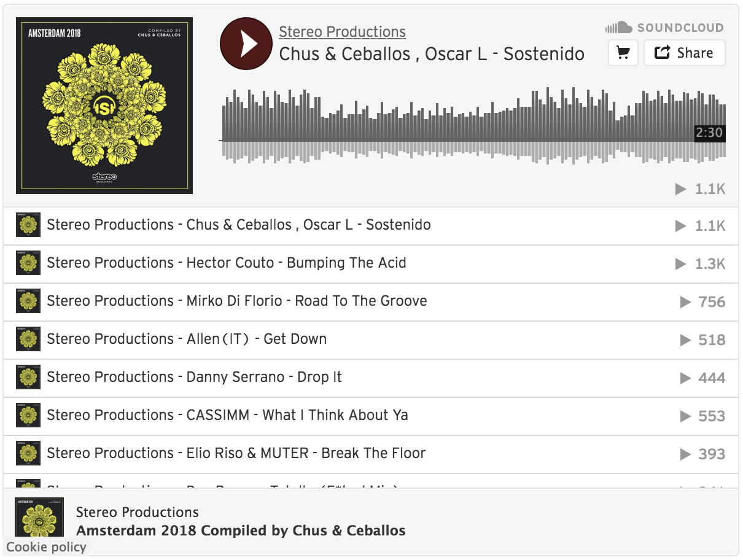
Task: Click play count icon for Sostenido row
Action: 680,226
